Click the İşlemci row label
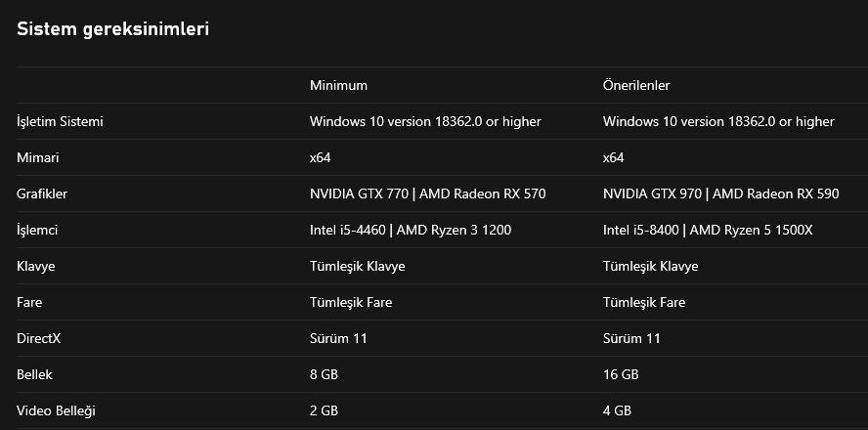This screenshot has height=430, width=868. (40, 230)
